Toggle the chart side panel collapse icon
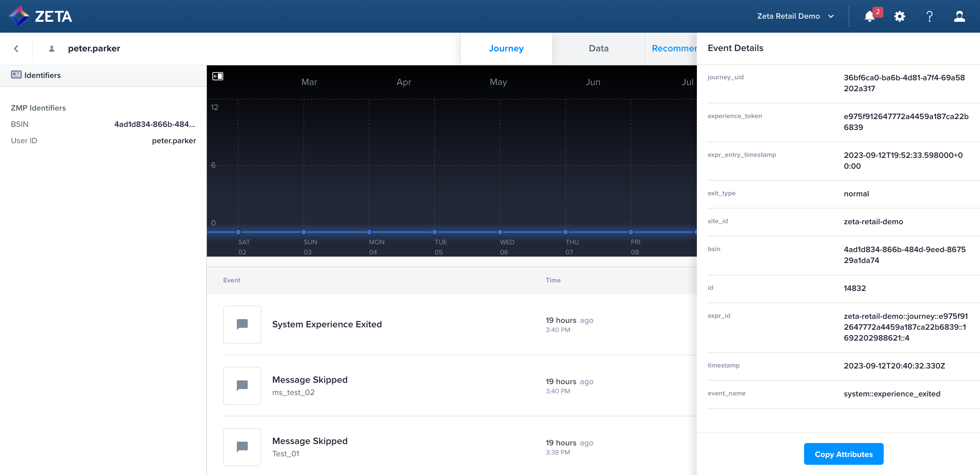 tap(218, 76)
